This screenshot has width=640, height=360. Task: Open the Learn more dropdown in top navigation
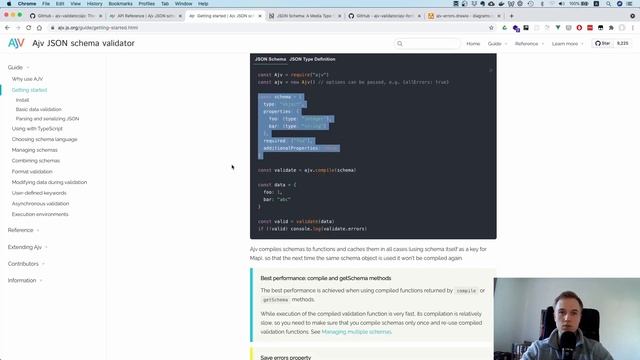click(x=567, y=44)
